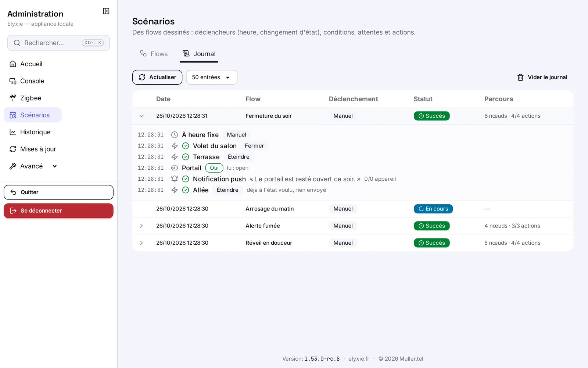Click the bell icon beside Notification push
Screen dimensions: 588x368
[175, 179]
